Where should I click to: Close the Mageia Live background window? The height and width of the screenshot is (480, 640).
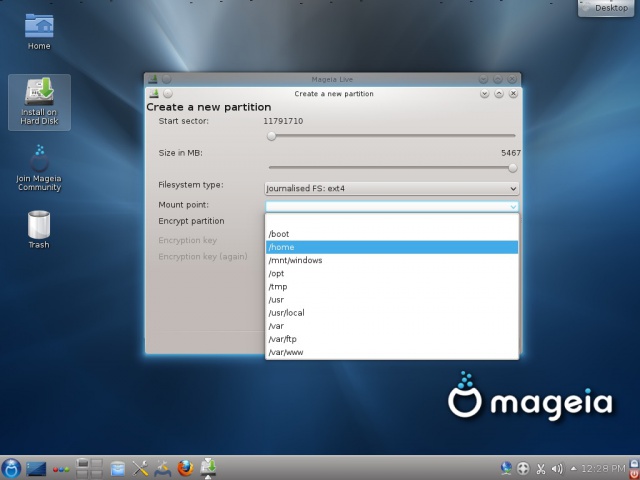pos(512,79)
